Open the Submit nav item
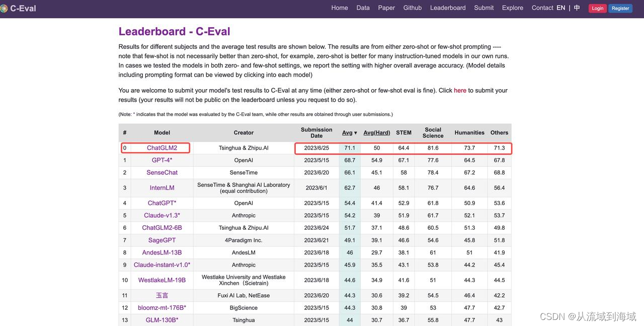644x326 pixels. [x=484, y=8]
